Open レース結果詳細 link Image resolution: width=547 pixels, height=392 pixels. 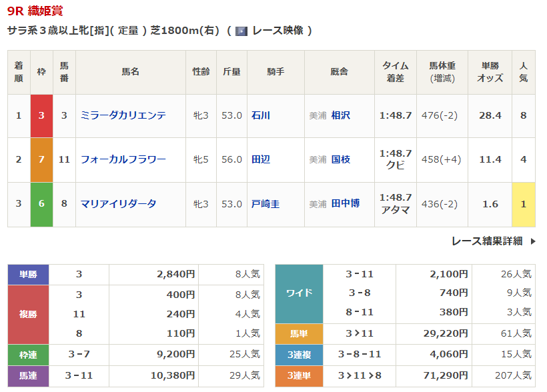[487, 241]
